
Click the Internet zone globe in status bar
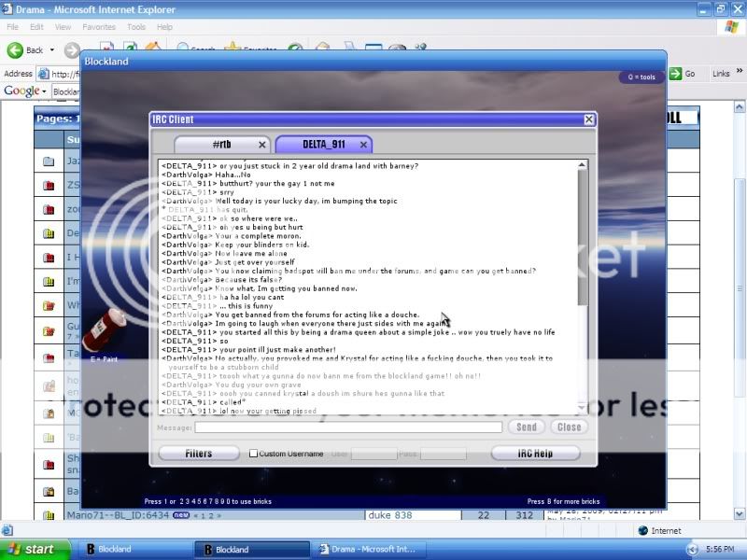642,530
